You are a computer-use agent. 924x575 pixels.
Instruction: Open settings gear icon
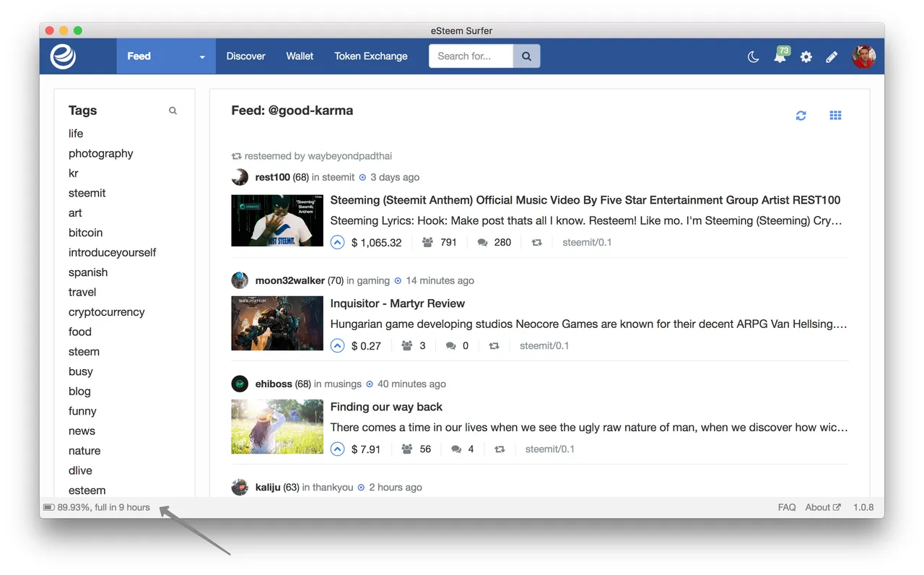(806, 56)
